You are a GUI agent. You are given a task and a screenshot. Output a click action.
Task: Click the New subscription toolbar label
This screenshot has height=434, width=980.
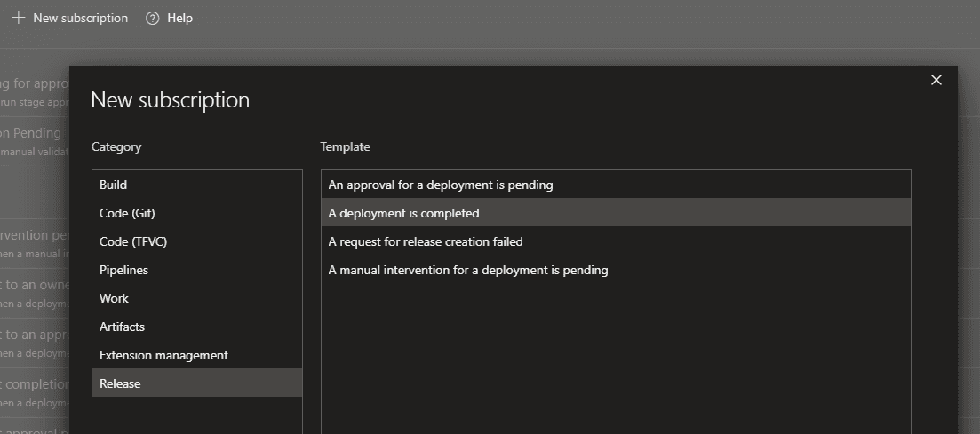coord(80,18)
